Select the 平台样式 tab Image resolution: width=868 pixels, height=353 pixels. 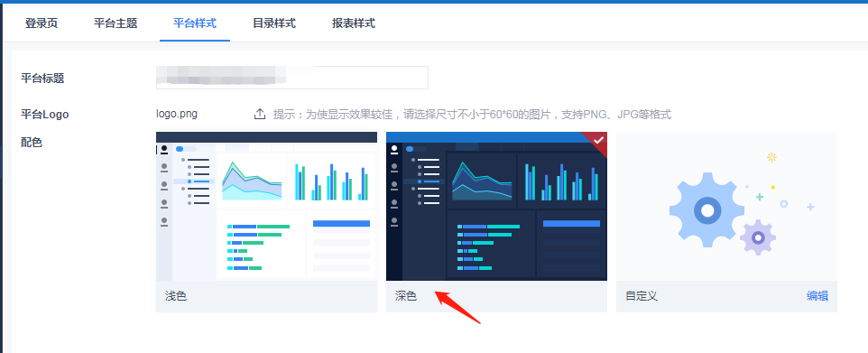(x=195, y=23)
